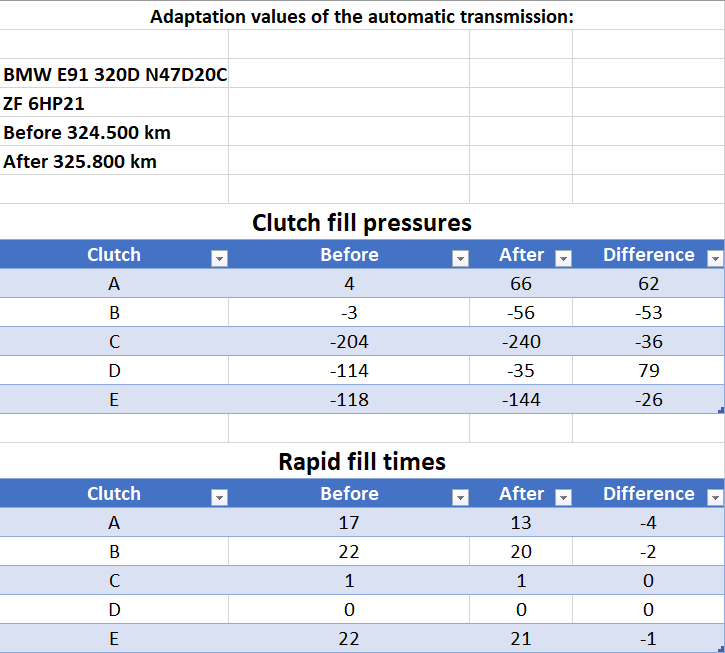Select the cell containing BMW E91 320D N47D20C
Viewport: 725px width, 653px height.
pyautogui.click(x=114, y=75)
